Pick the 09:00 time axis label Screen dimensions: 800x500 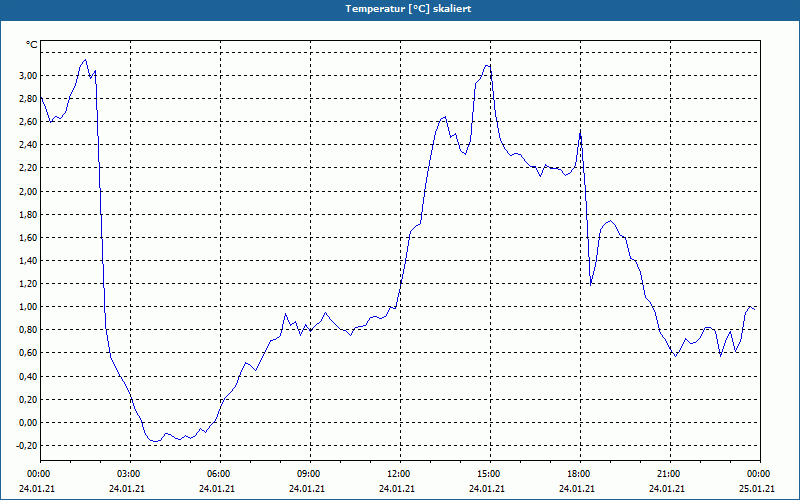click(x=308, y=474)
